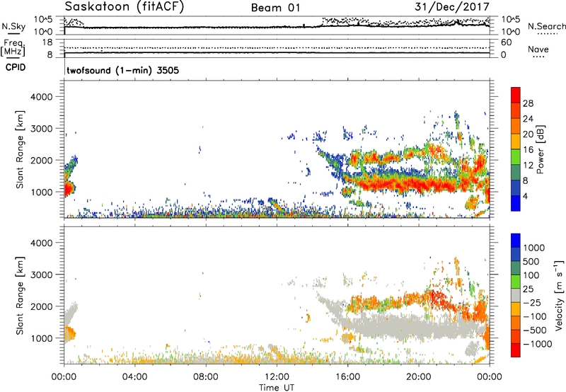Click the "Nave" legend label
This screenshot has height=392, width=566.
[538, 49]
